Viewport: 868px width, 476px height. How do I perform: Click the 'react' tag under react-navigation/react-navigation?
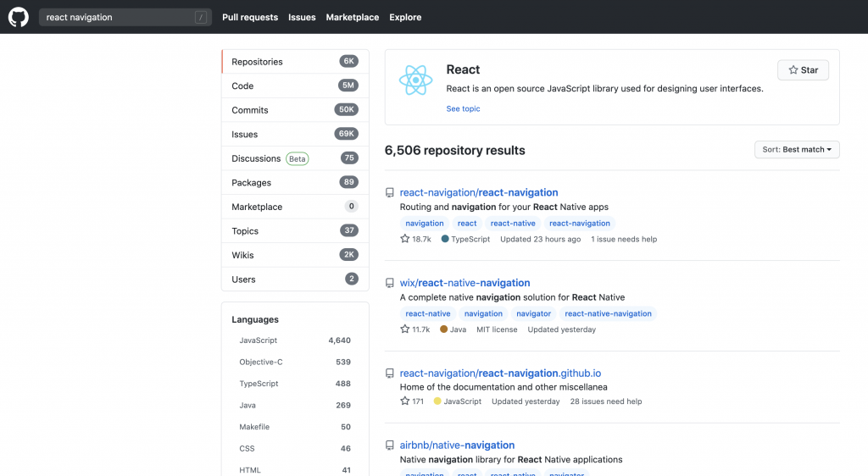pyautogui.click(x=467, y=224)
